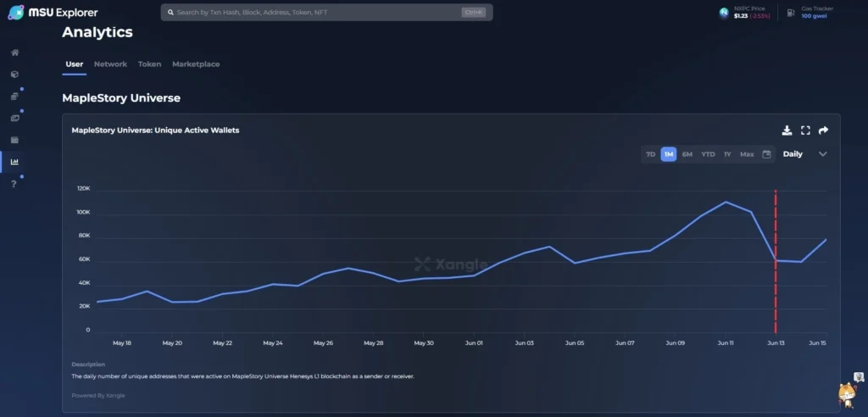Click the 'May 18' axis label

point(122,343)
